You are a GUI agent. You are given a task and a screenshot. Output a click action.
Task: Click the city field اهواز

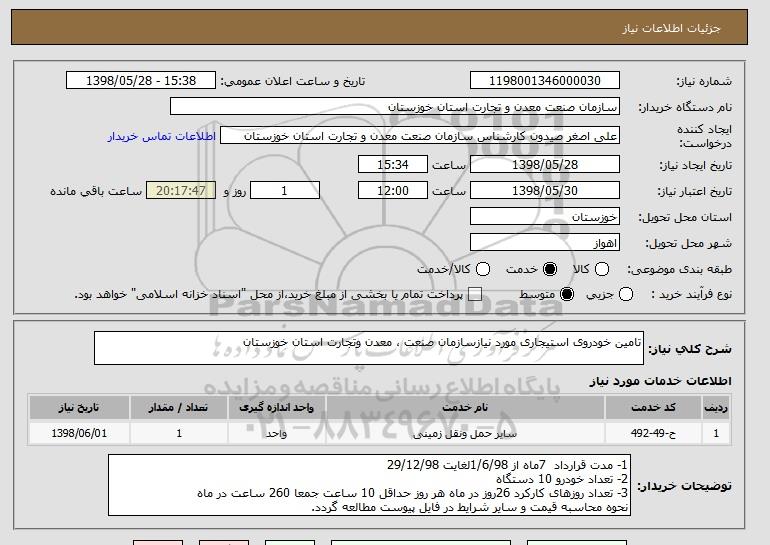pyautogui.click(x=545, y=243)
